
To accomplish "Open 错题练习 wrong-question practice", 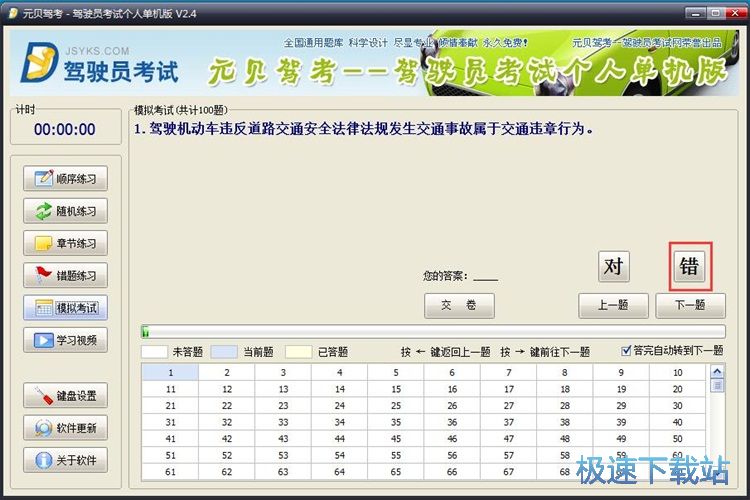I will (66, 275).
